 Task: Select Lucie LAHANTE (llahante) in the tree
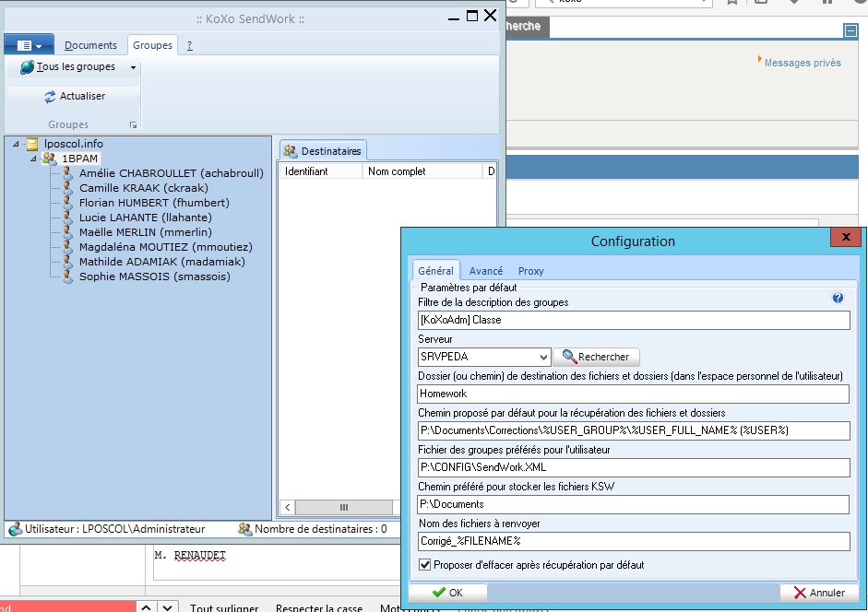pyautogui.click(x=145, y=218)
